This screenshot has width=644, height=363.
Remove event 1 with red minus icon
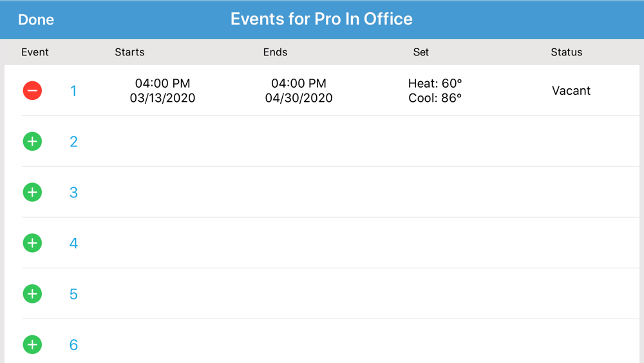[x=32, y=90]
